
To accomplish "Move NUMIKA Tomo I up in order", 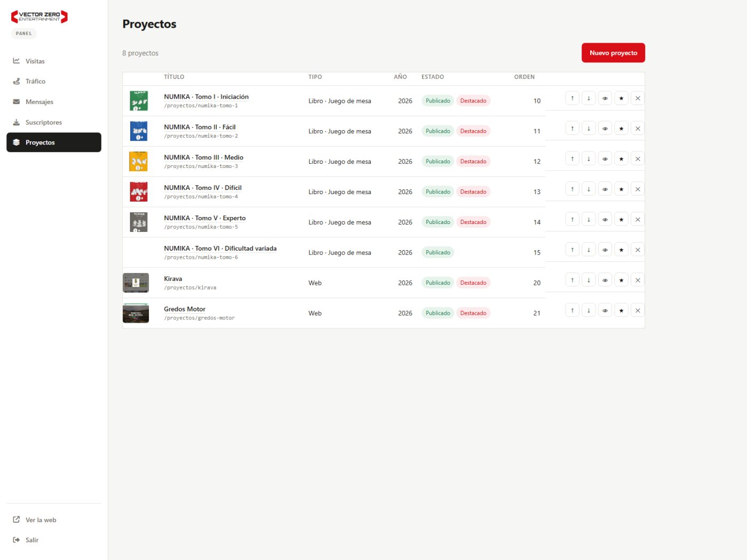I will pyautogui.click(x=572, y=98).
